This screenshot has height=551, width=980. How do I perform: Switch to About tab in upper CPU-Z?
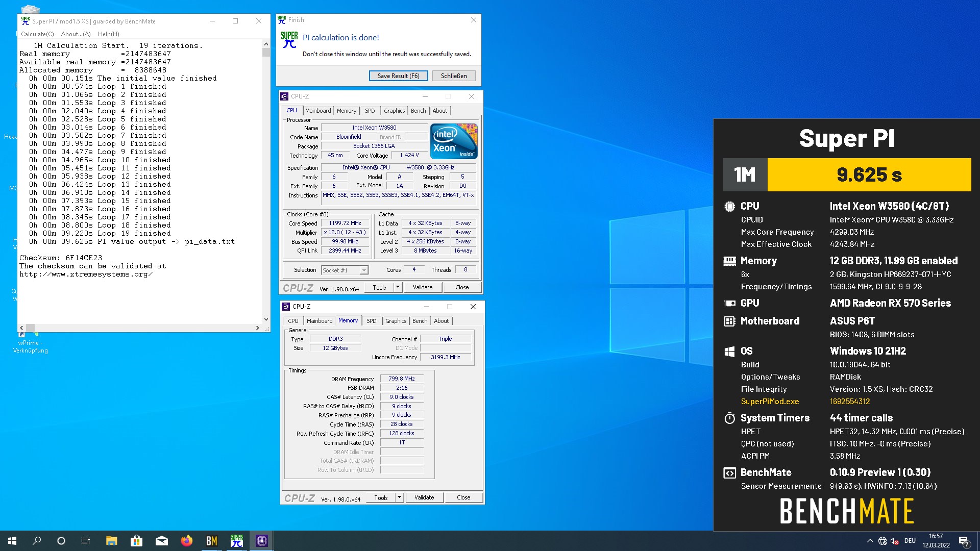(440, 111)
